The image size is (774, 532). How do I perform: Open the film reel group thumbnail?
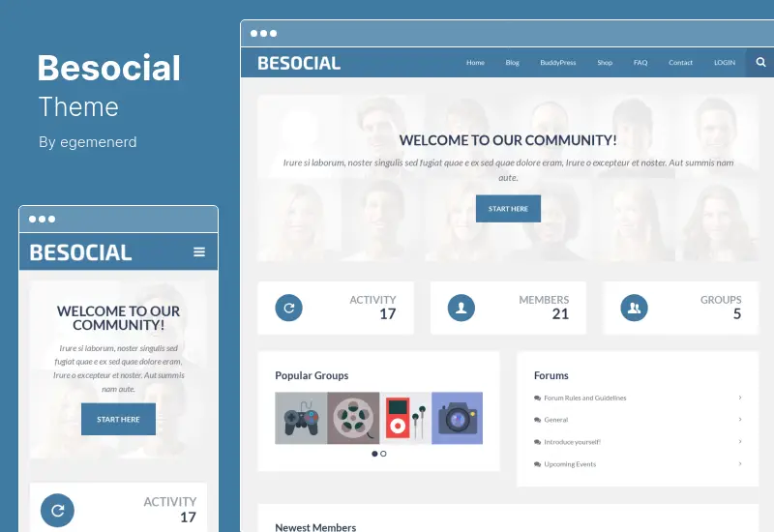353,418
